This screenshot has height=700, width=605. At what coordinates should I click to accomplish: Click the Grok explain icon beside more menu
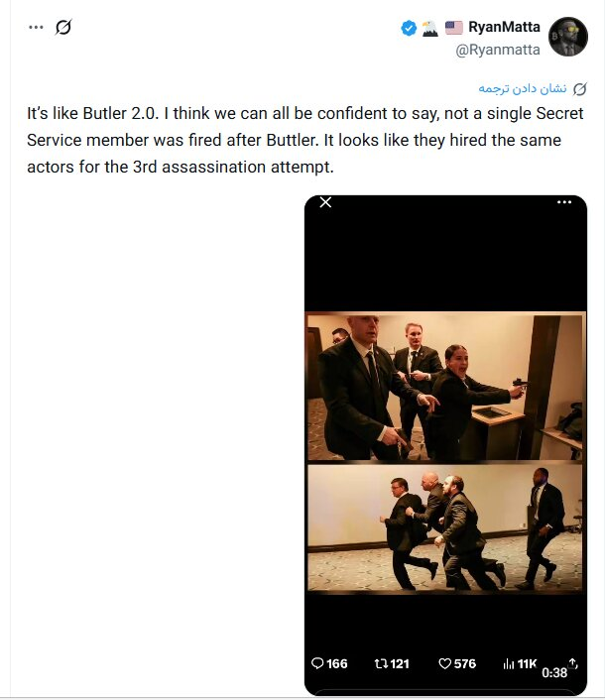click(62, 27)
